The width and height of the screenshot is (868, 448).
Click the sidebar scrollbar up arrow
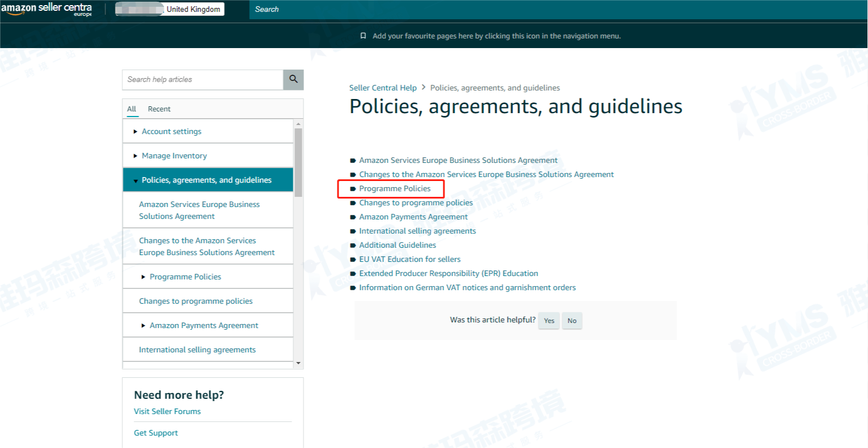pyautogui.click(x=298, y=123)
